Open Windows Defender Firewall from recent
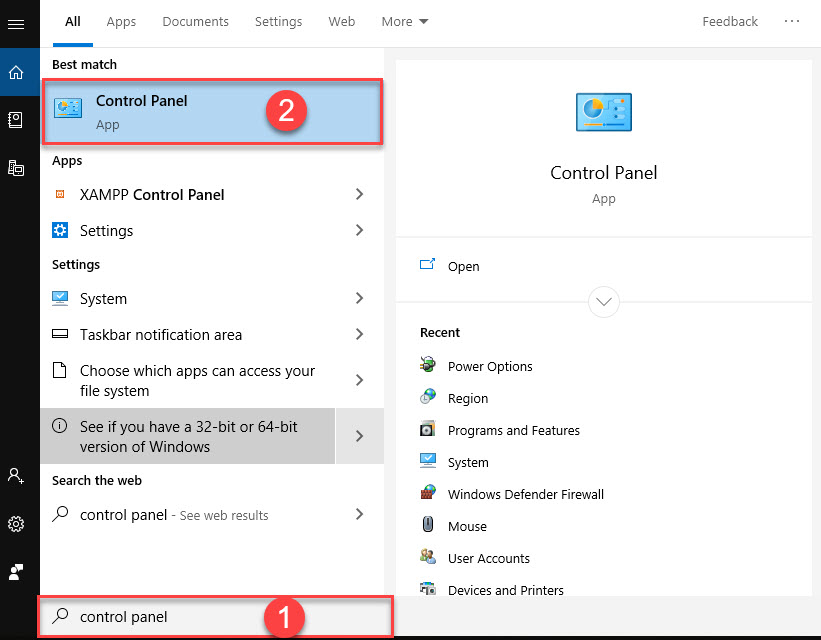 pyautogui.click(x=526, y=494)
